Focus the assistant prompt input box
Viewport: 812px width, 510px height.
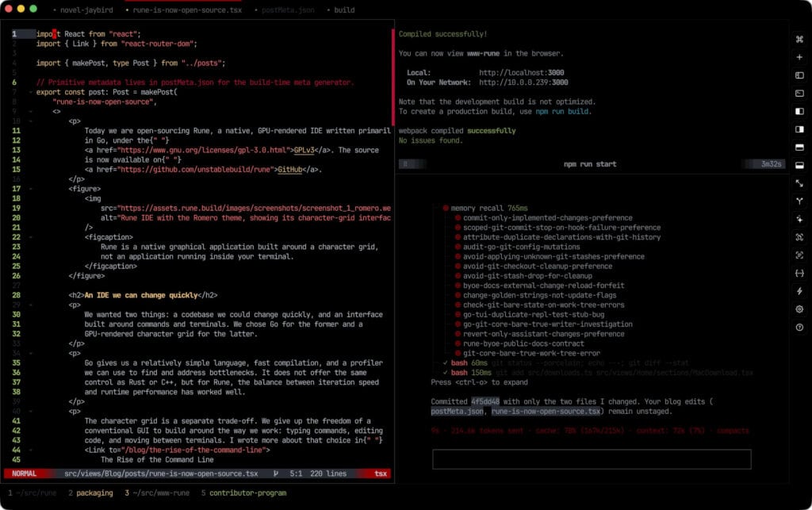point(592,459)
